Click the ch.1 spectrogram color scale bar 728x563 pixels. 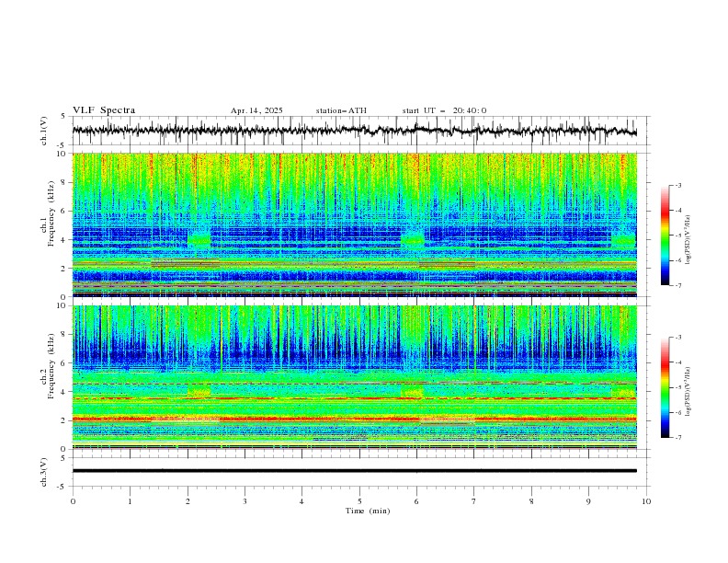tap(665, 236)
